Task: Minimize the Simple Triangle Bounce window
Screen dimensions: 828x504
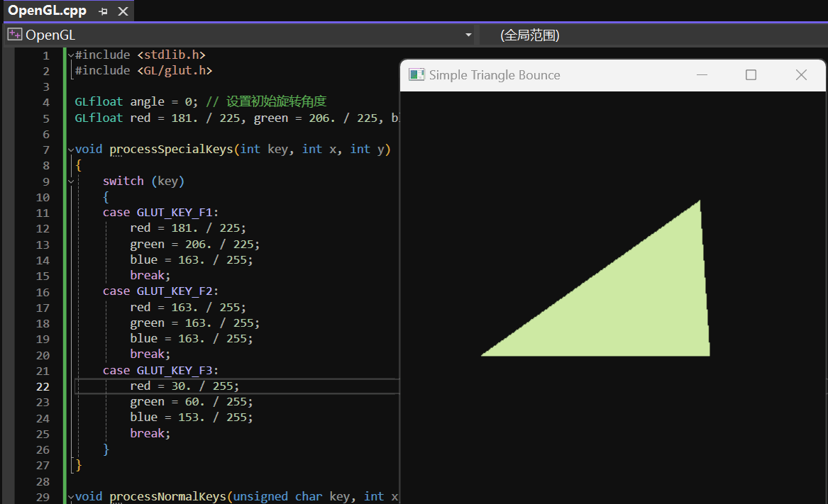Action: [x=702, y=75]
